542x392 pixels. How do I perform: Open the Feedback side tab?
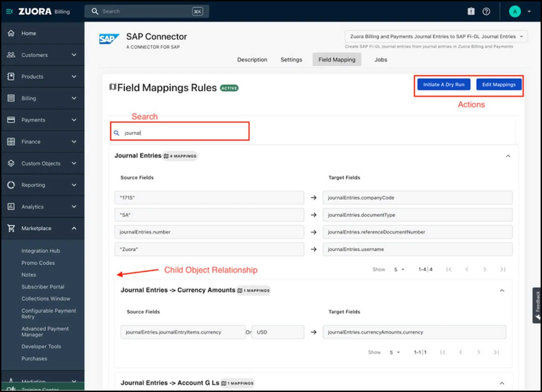tap(537, 305)
